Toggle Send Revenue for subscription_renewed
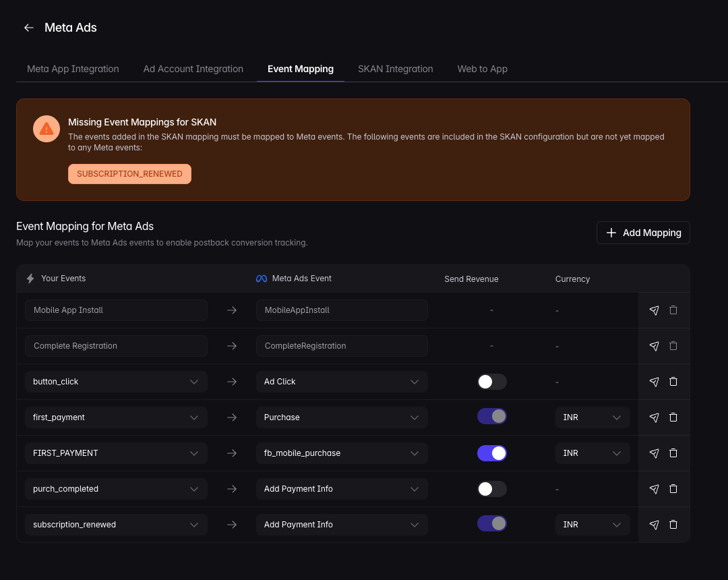 [x=491, y=524]
